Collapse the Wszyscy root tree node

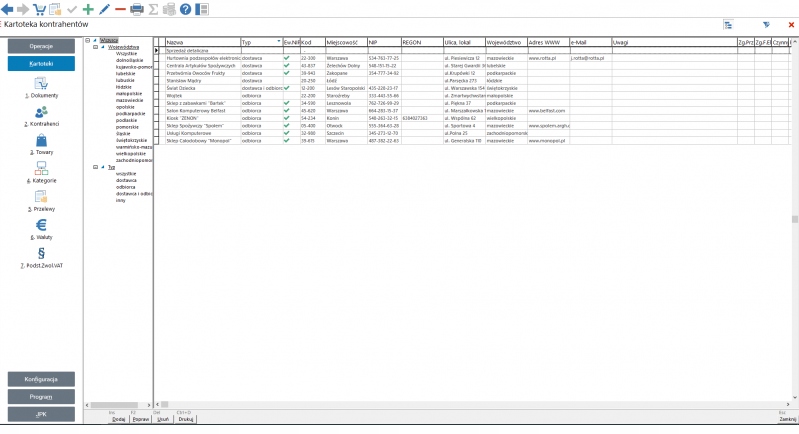(x=88, y=40)
